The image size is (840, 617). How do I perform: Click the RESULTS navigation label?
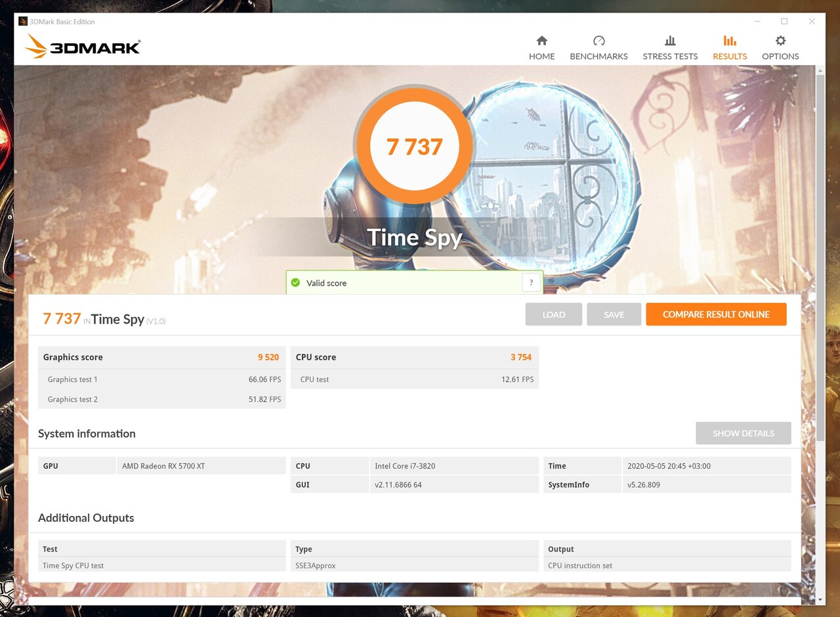point(730,56)
